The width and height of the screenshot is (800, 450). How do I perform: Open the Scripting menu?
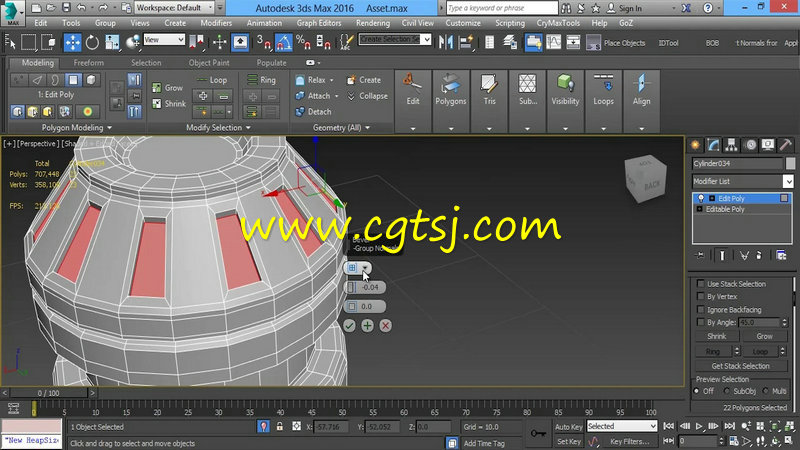point(510,23)
